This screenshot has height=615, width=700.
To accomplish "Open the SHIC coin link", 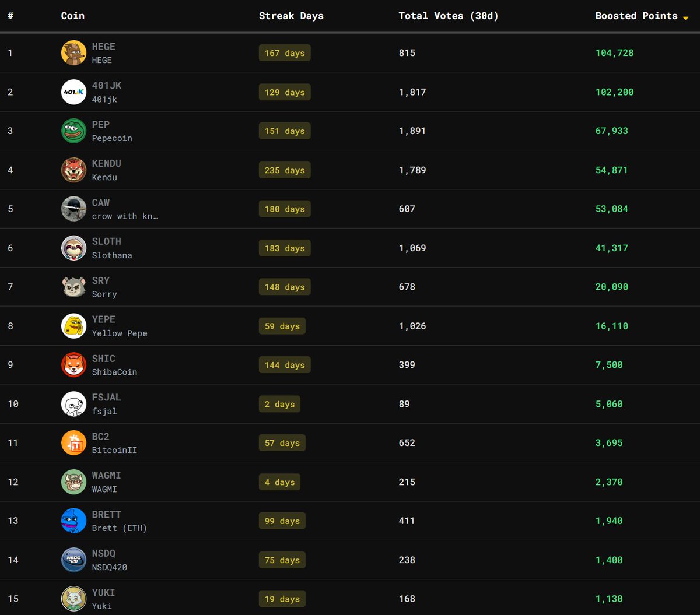I will [104, 359].
